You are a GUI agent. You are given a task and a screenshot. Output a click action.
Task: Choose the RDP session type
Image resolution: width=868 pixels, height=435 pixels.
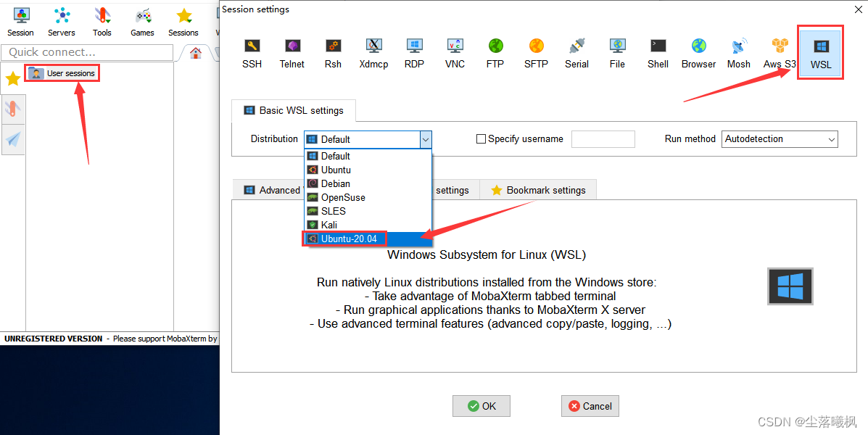(414, 54)
